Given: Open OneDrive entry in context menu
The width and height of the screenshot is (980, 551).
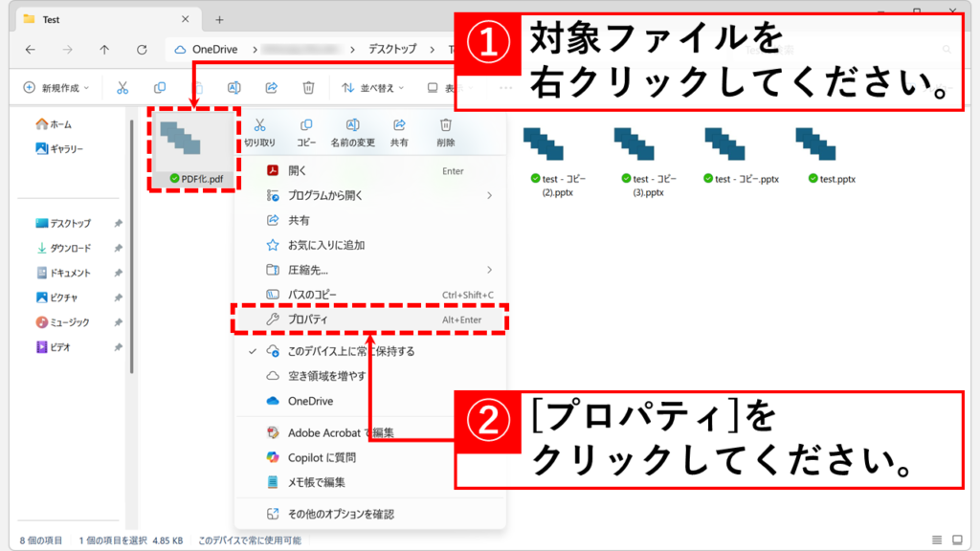Looking at the screenshot, I should pyautogui.click(x=370, y=401).
